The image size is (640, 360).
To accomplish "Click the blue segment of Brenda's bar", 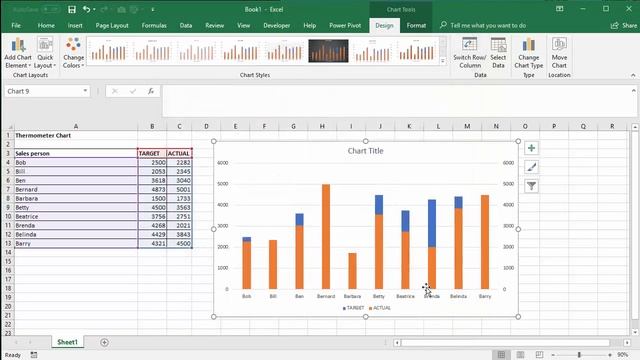I will click(x=432, y=223).
